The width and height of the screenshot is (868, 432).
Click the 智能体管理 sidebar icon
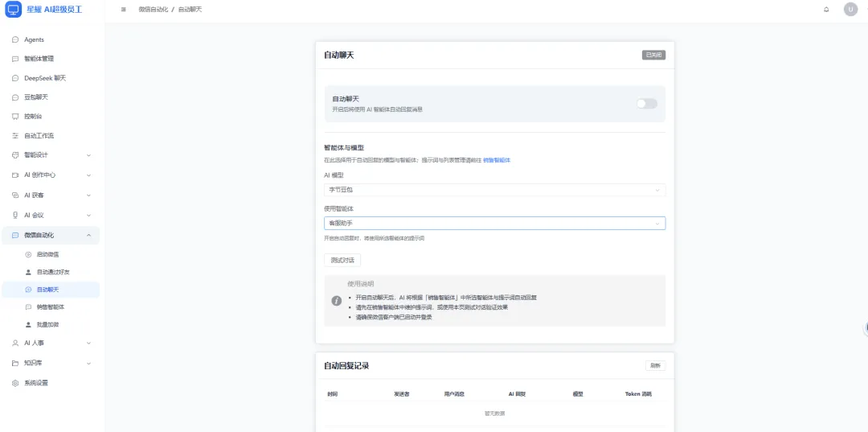[x=15, y=59]
